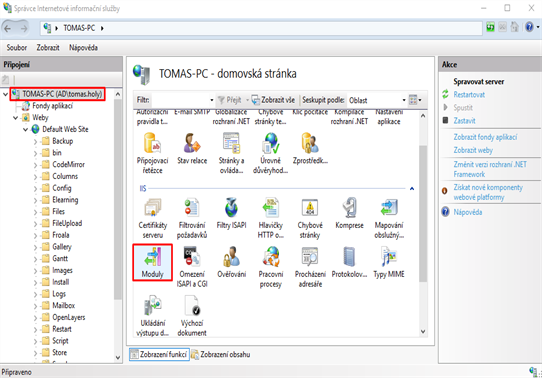Click the refresh icon in the address bar
This screenshot has height=378, width=542.
490,27
